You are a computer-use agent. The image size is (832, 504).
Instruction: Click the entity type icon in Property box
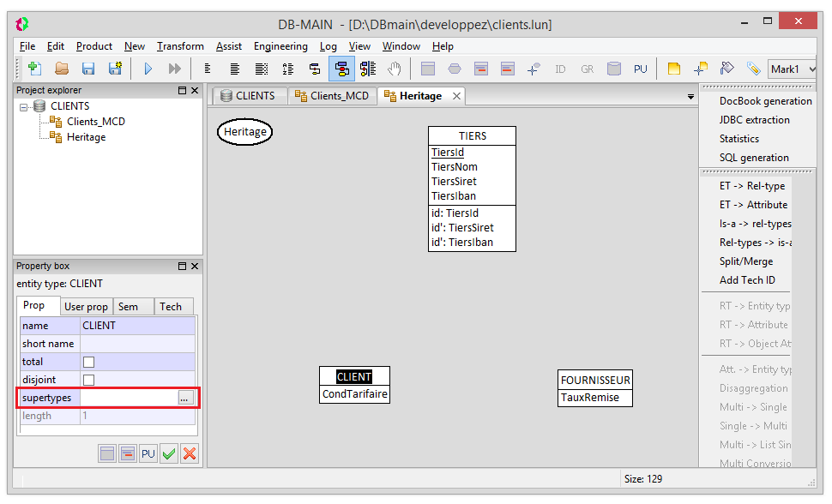click(107, 453)
